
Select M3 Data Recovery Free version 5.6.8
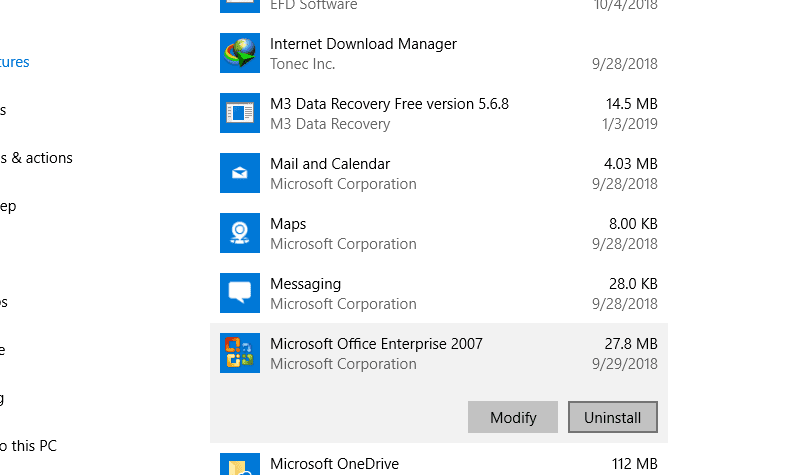(x=389, y=104)
